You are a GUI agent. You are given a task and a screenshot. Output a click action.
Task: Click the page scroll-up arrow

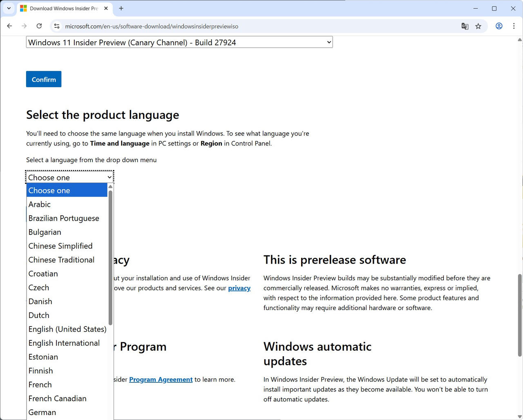(x=520, y=40)
